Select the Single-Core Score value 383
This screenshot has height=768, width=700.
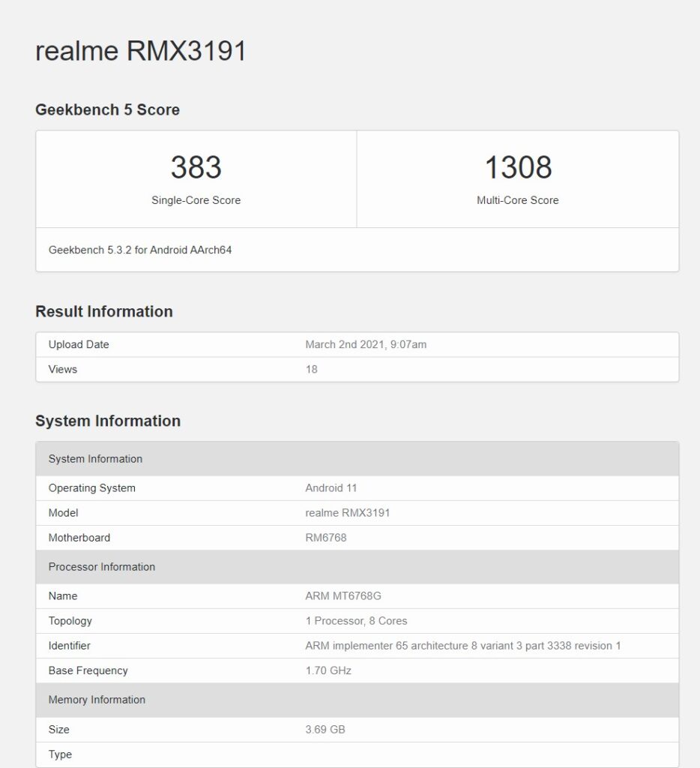pyautogui.click(x=195, y=167)
